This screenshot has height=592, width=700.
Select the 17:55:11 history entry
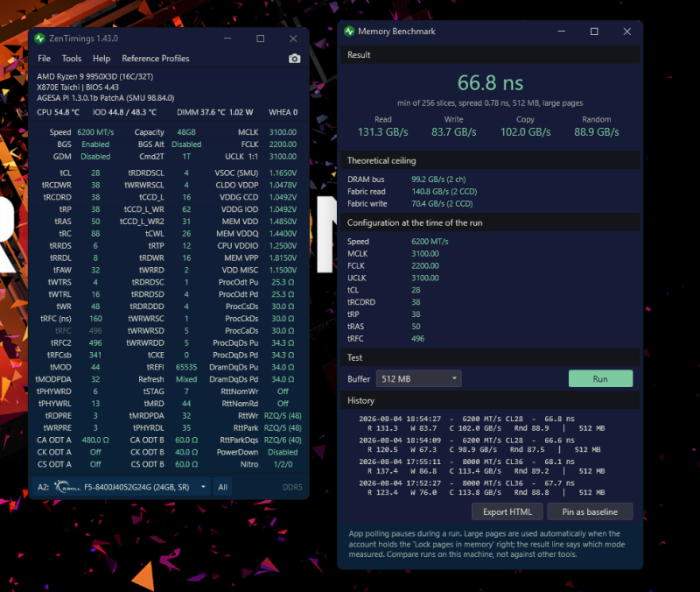pos(482,466)
